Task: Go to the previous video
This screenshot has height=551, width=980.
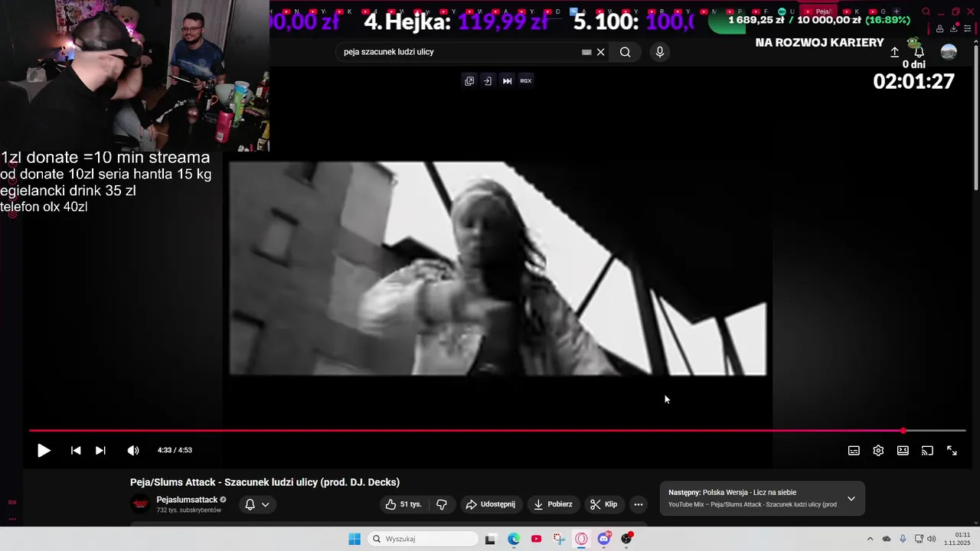Action: (76, 451)
